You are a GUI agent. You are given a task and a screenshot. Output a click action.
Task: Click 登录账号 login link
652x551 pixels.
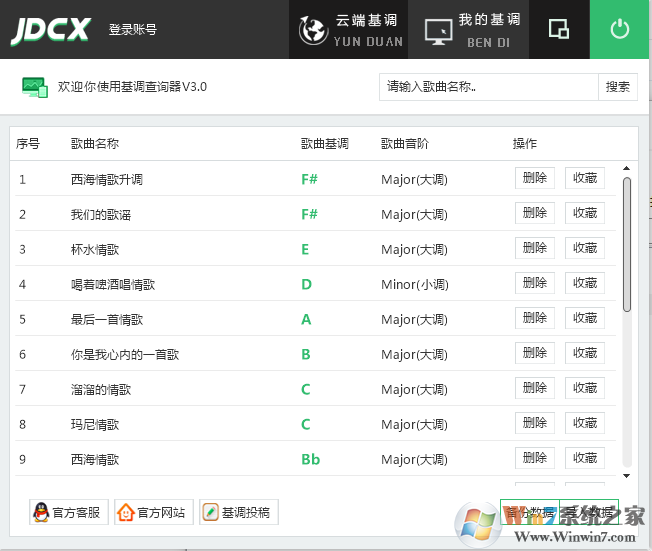(133, 30)
